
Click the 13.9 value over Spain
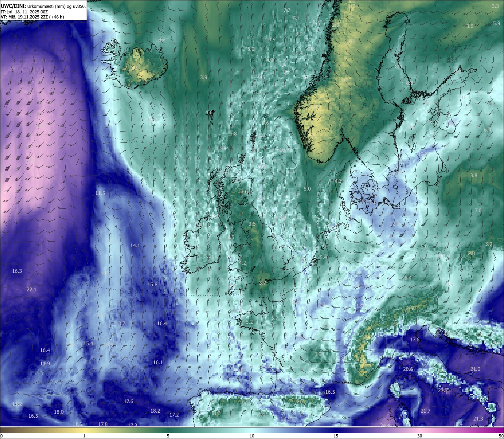click(286, 419)
